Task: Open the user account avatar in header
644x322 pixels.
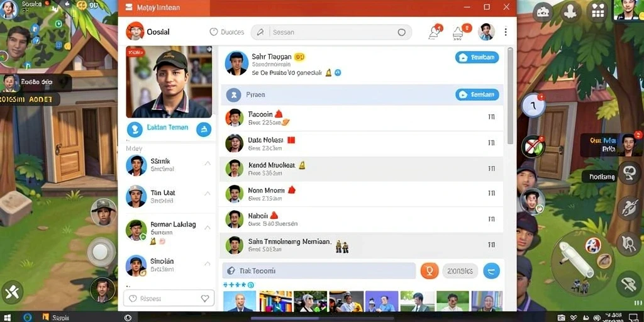Action: click(486, 31)
